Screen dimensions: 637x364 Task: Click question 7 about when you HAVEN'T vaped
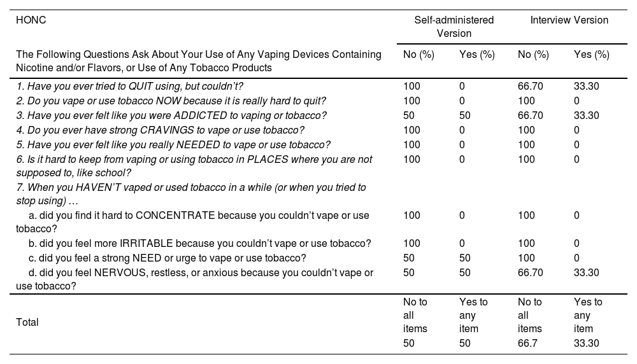190,193
